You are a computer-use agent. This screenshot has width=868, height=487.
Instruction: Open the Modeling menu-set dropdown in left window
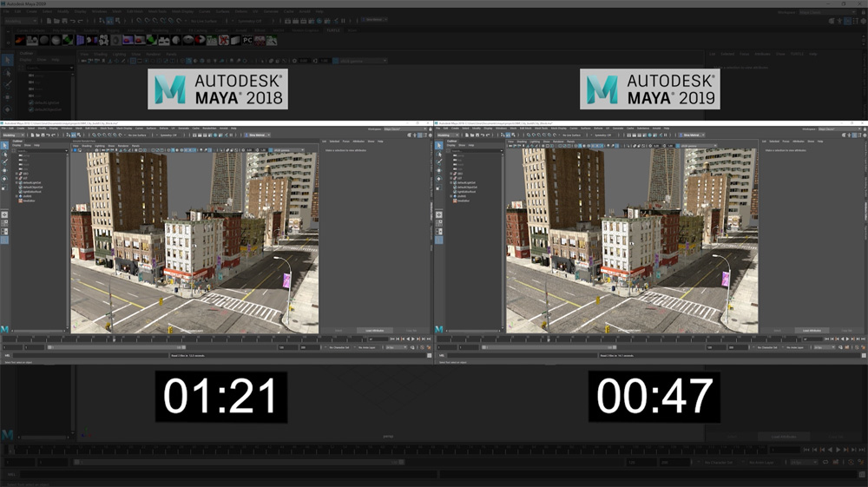(12, 135)
